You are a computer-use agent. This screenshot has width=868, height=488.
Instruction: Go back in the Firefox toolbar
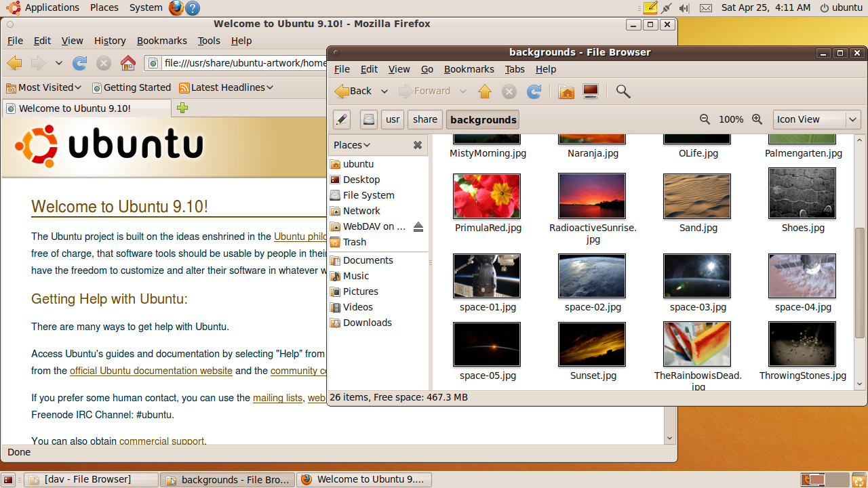click(14, 63)
